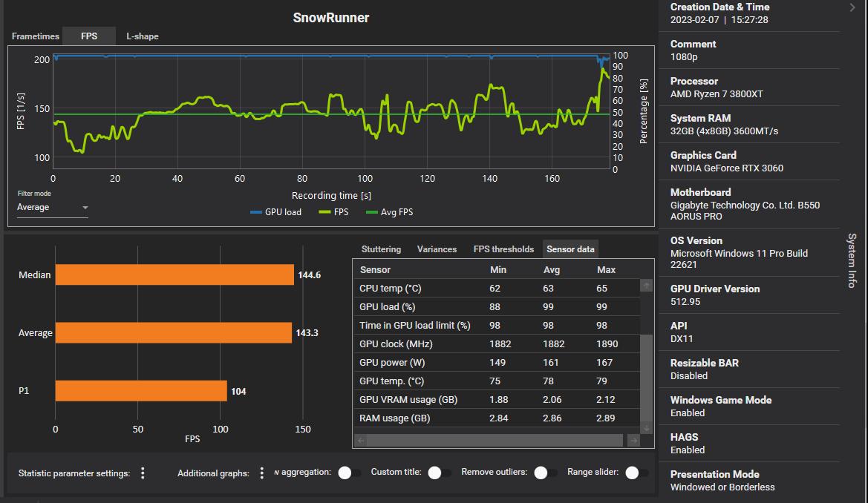Click the P1 FPS bar
The width and height of the screenshot is (868, 503).
tap(141, 391)
